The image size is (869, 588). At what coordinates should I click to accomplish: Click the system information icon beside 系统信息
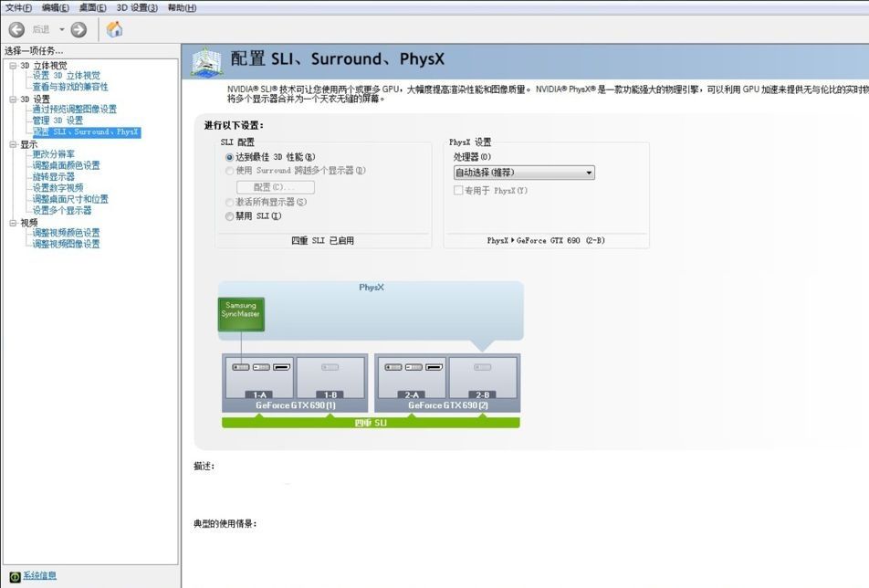point(15,577)
